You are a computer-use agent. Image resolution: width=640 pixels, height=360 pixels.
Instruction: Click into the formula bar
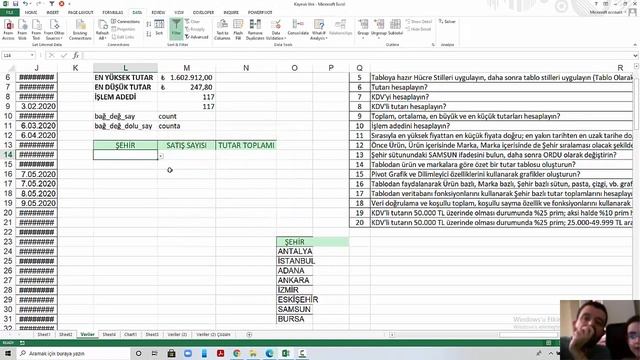357,55
